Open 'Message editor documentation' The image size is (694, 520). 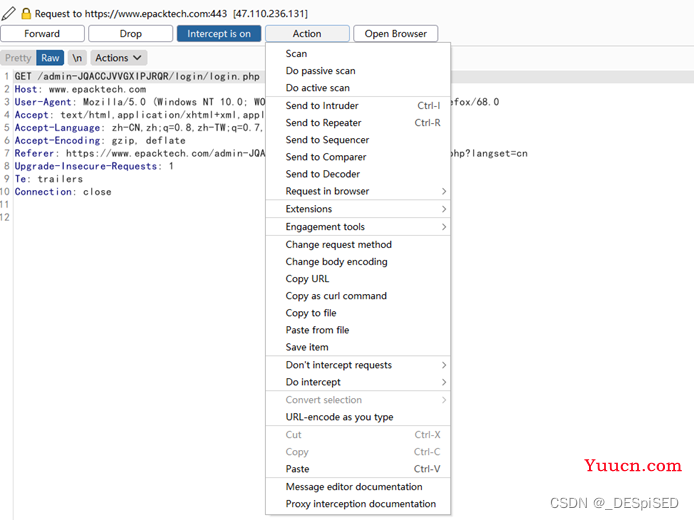click(x=358, y=487)
